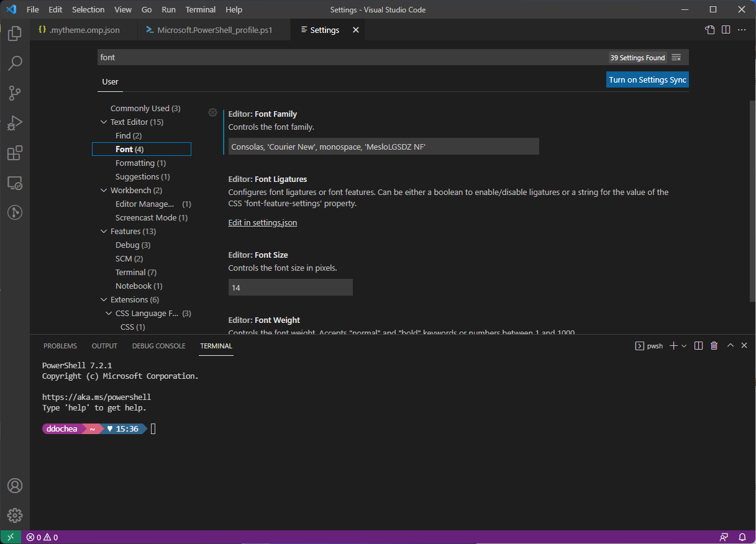
Task: Open the Edit in settings.json link
Action: (263, 223)
